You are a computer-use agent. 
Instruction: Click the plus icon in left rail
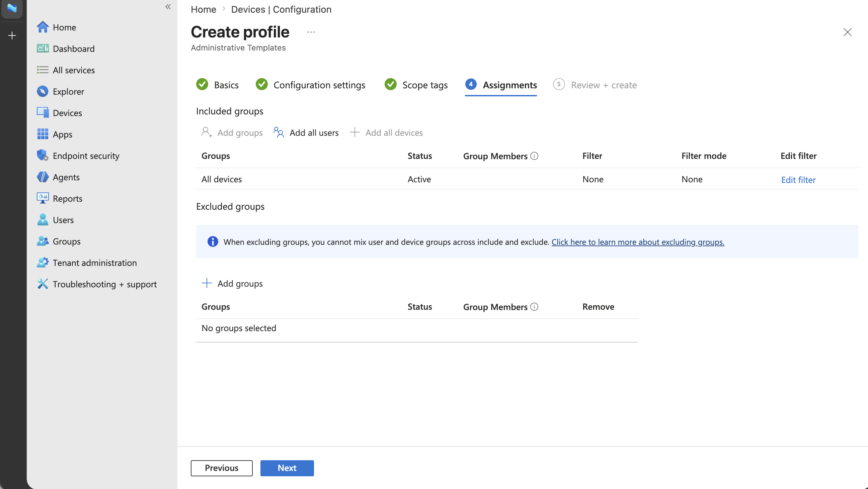(x=12, y=35)
